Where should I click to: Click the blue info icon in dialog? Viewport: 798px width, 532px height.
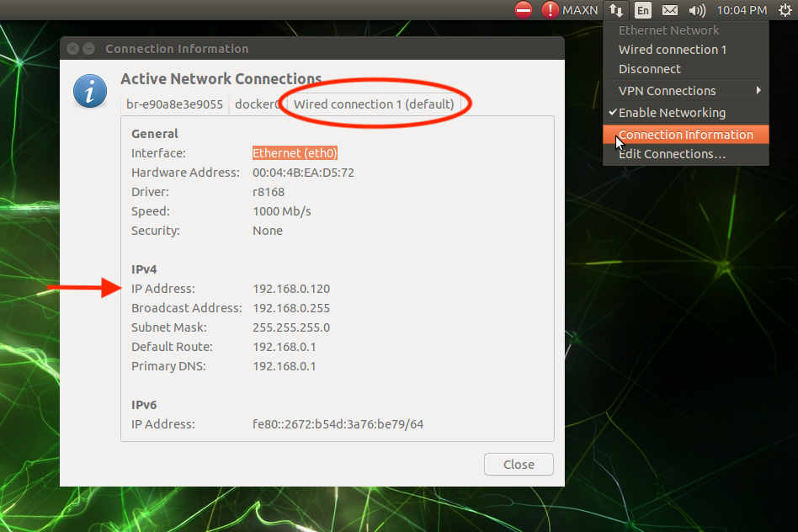coord(90,90)
